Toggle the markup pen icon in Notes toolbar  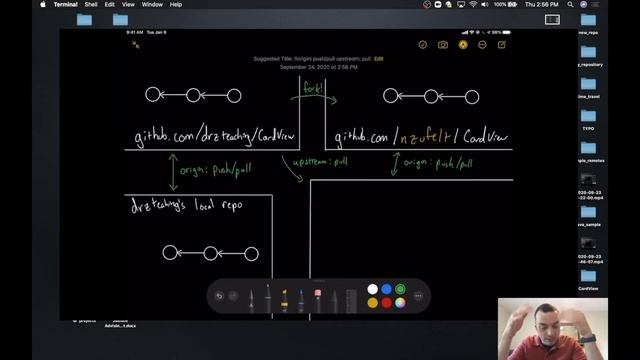point(463,45)
